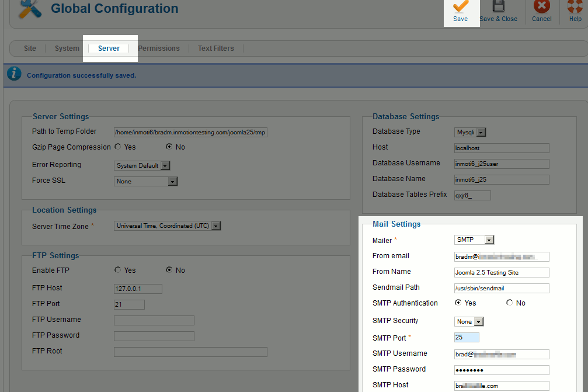This screenshot has width=588, height=392.
Task: Open the Permissions tab
Action: (x=159, y=48)
